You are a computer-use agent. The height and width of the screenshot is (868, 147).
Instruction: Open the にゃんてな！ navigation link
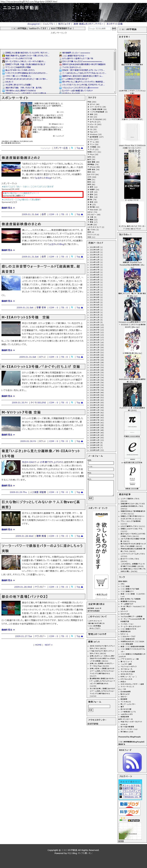pos(49,24)
